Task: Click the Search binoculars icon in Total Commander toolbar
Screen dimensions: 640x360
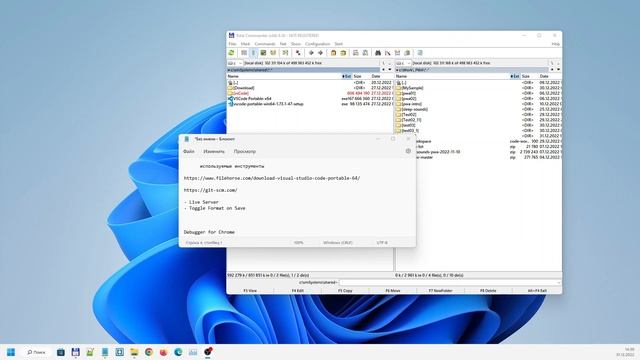Action: point(378,53)
